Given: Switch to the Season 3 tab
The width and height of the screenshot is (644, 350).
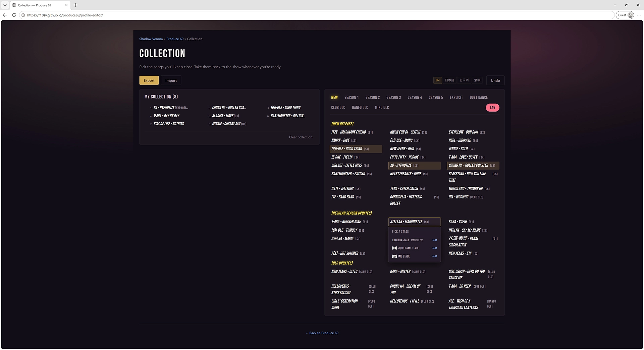Looking at the screenshot, I should (x=394, y=98).
